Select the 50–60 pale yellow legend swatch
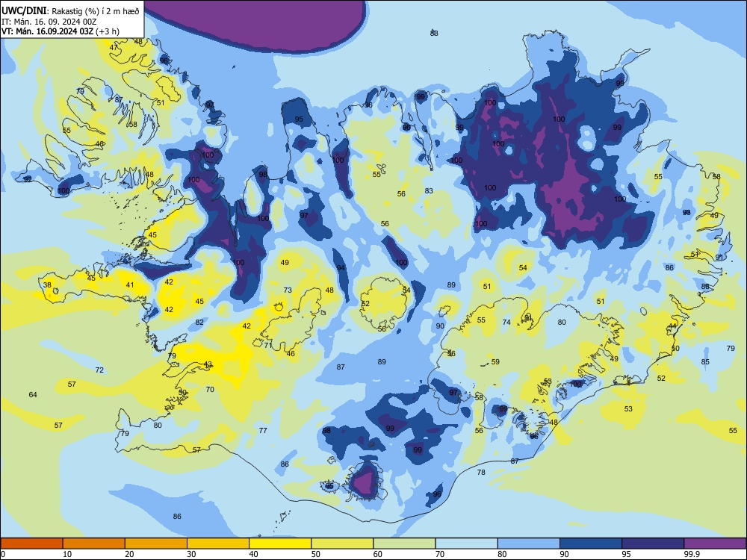Screen dimensions: 747x560 342,544
